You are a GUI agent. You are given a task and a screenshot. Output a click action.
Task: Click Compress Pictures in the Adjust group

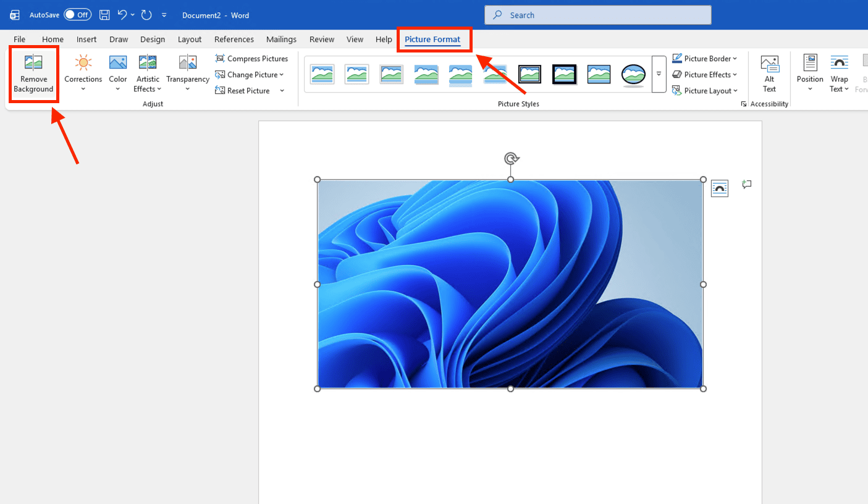coord(251,59)
